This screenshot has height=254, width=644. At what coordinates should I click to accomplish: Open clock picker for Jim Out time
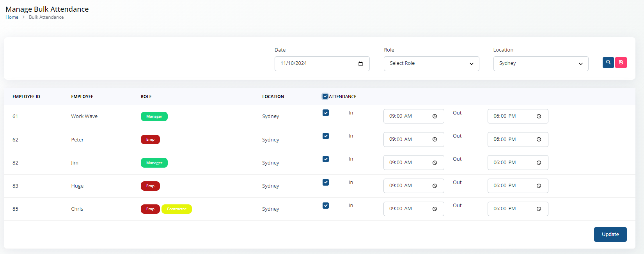(x=539, y=163)
